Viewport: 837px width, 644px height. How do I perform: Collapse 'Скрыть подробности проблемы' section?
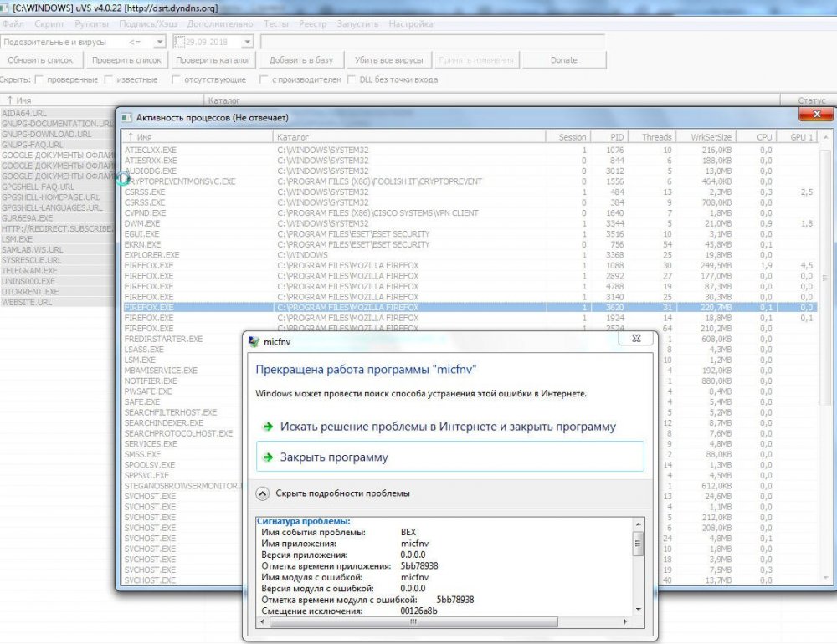pos(261,493)
